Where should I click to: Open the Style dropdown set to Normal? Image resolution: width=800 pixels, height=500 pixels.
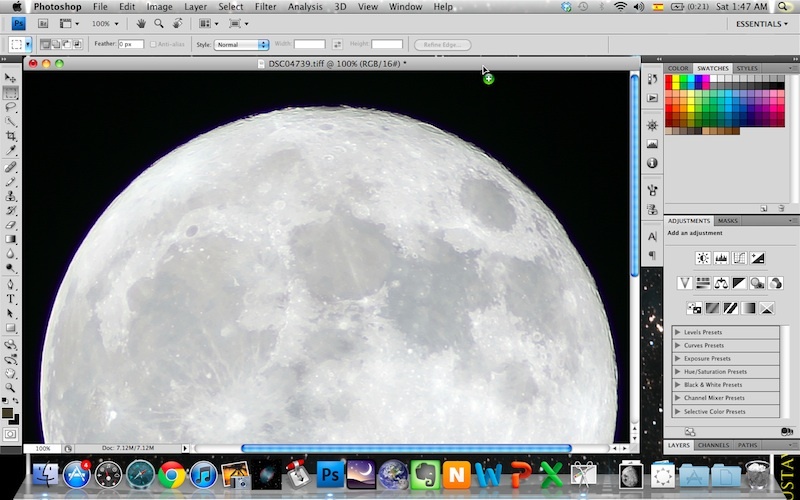point(241,45)
